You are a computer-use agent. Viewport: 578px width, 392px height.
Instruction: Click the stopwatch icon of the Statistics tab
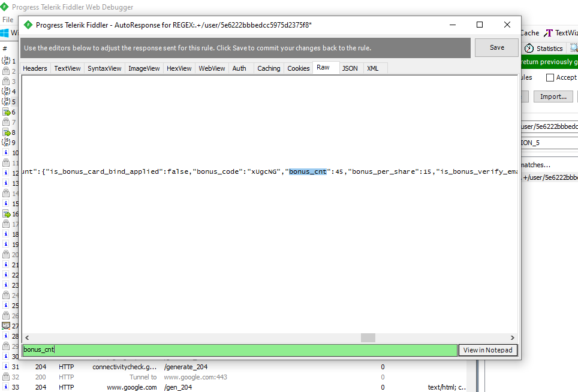[529, 49]
